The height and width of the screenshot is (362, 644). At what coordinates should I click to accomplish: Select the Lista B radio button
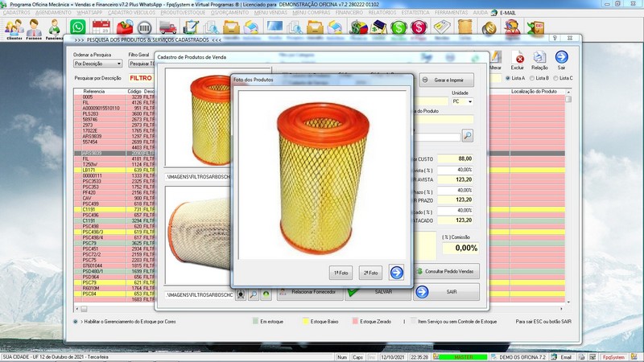point(532,78)
